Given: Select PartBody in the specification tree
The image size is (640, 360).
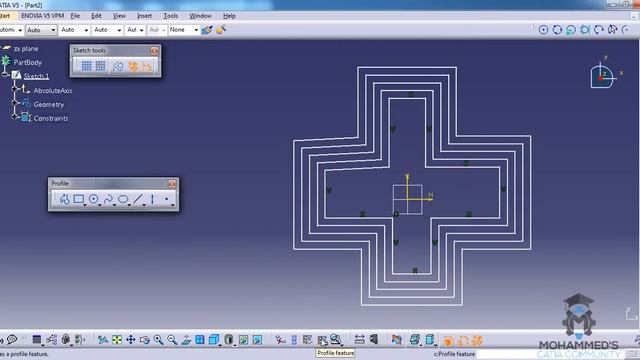Looking at the screenshot, I should tap(27, 62).
